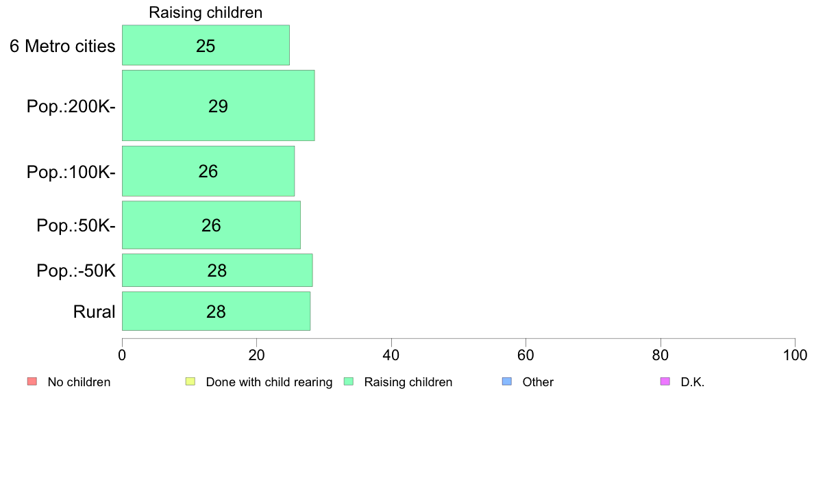Click the red No children legend swatch
This screenshot has height=504, width=814.
click(x=32, y=381)
